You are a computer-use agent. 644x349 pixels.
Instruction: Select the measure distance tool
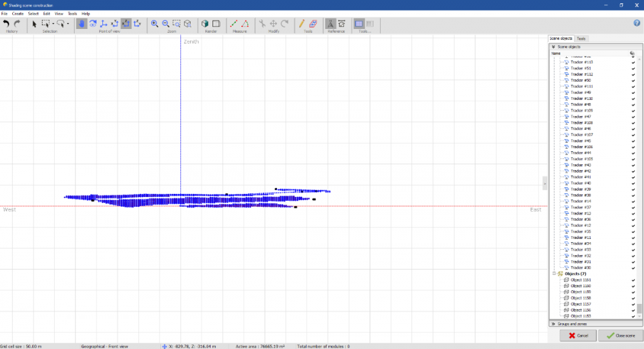pos(234,24)
